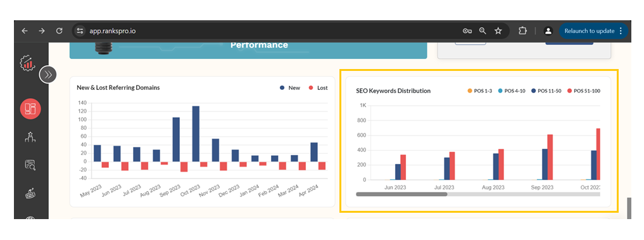This screenshot has width=644, height=240.
Task: Toggle POS 4-10 legend series
Action: pyautogui.click(x=512, y=91)
